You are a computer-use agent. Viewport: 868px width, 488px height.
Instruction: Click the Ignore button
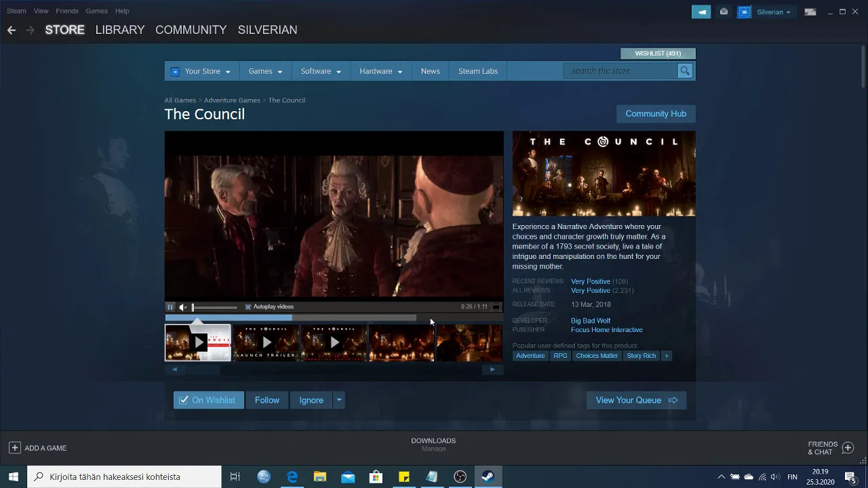pos(311,400)
